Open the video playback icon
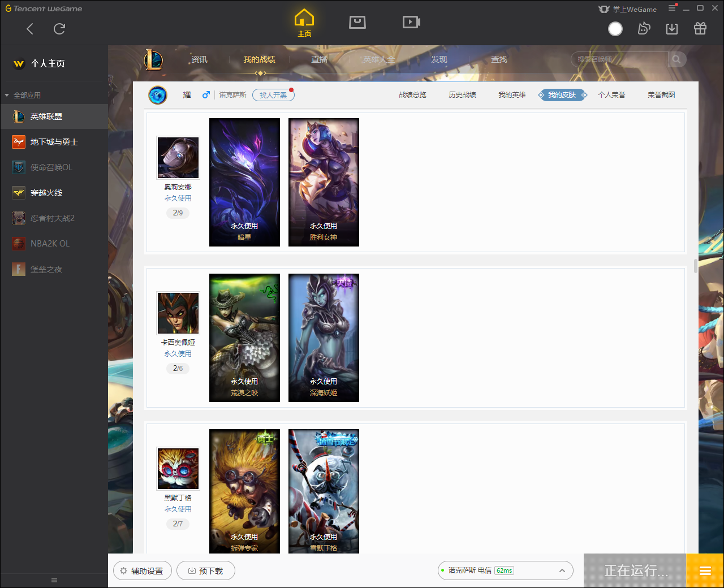Image resolution: width=724 pixels, height=588 pixels. click(411, 22)
